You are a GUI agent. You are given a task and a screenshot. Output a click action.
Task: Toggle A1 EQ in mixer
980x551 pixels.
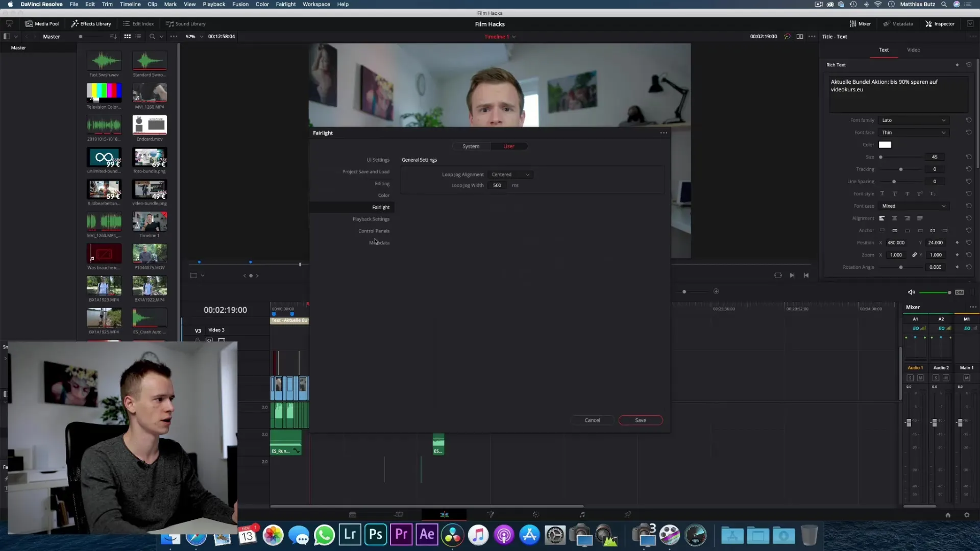tap(919, 328)
